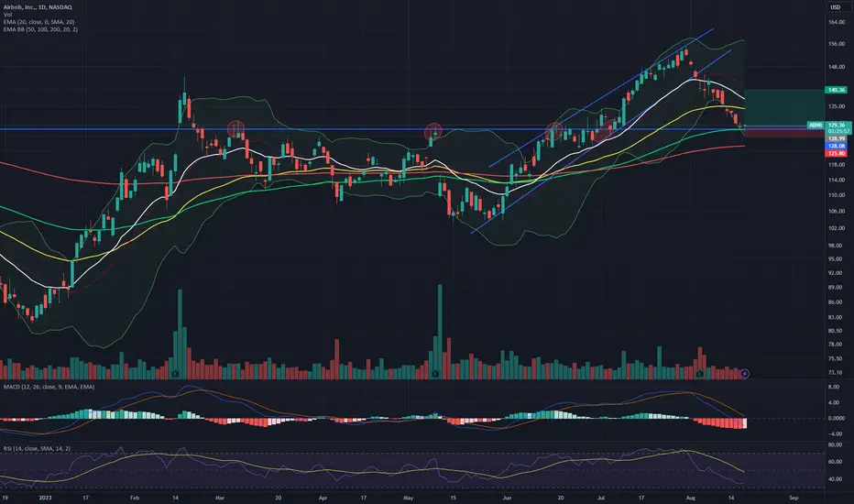Click the 164.00 price scale value

(x=837, y=22)
